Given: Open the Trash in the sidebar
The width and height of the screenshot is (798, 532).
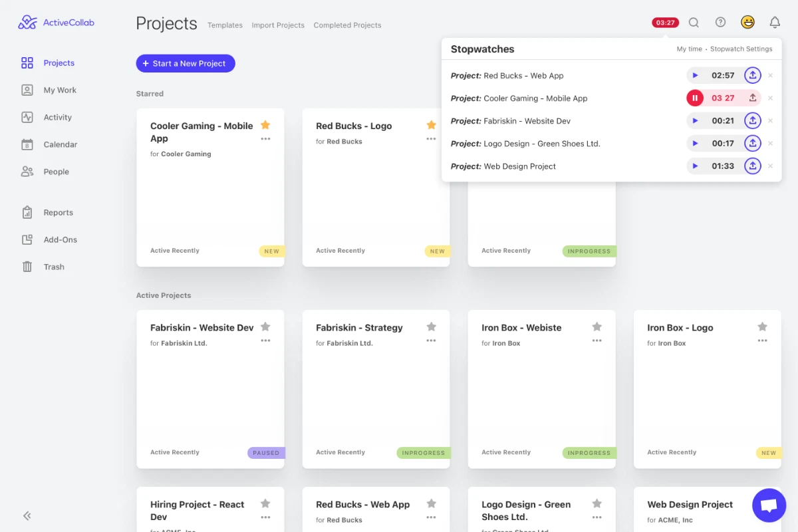Looking at the screenshot, I should tap(53, 266).
